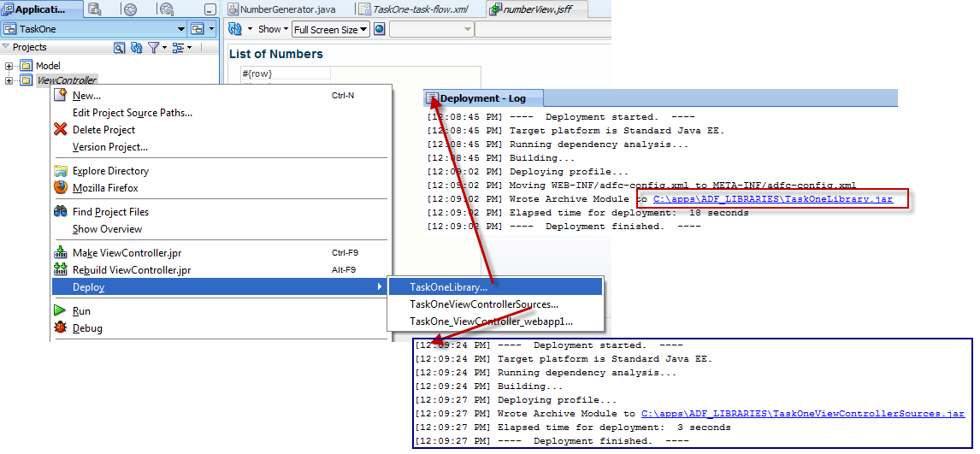The image size is (980, 454).
Task: Click the navigator display options icon
Action: pyautogui.click(x=181, y=48)
